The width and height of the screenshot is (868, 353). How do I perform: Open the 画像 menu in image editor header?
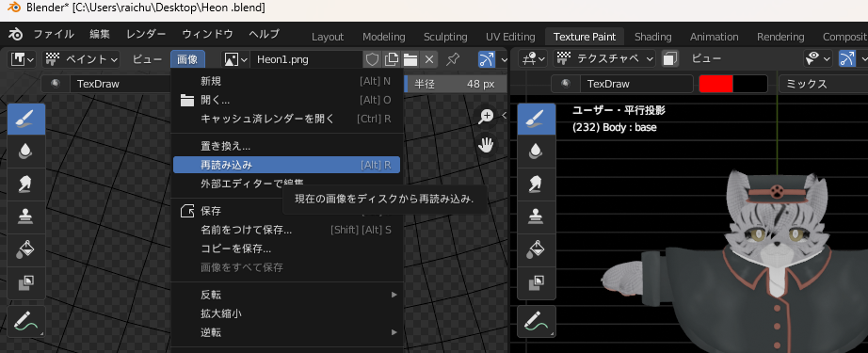click(187, 59)
